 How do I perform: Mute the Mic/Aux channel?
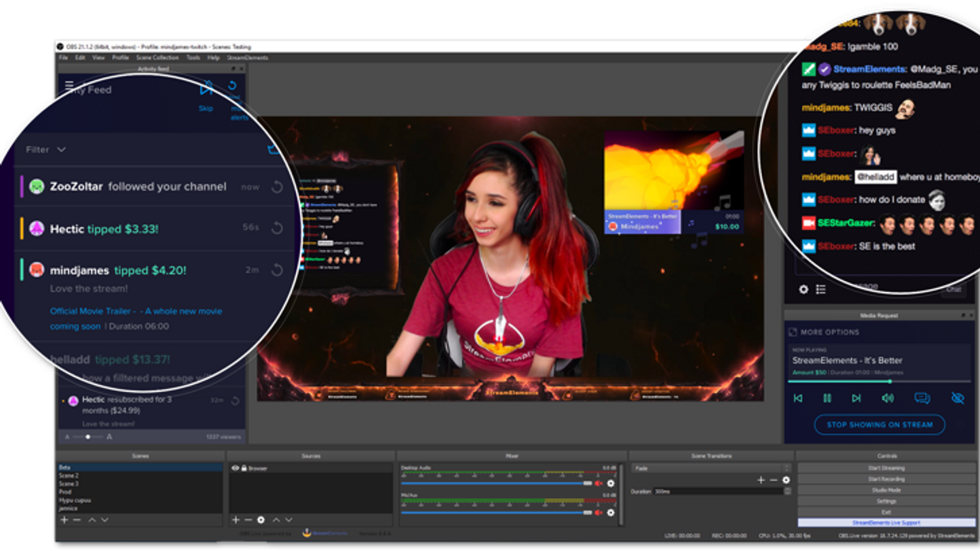[x=598, y=512]
